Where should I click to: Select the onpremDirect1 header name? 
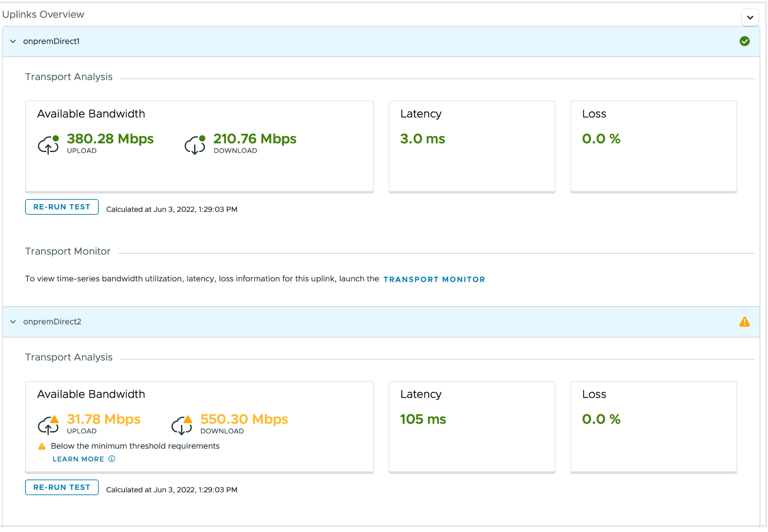(51, 42)
